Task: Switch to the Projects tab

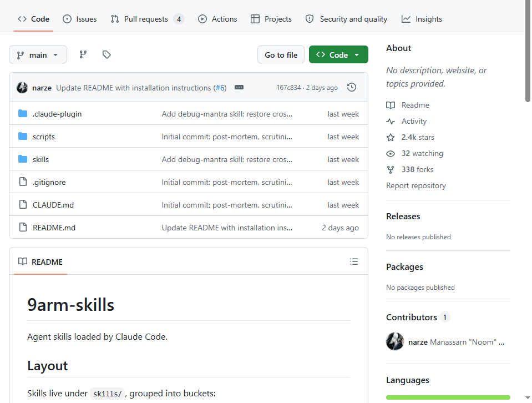Action: 271,19
